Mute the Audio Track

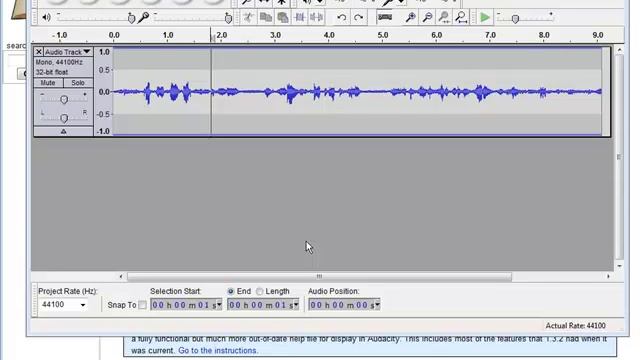(x=48, y=83)
